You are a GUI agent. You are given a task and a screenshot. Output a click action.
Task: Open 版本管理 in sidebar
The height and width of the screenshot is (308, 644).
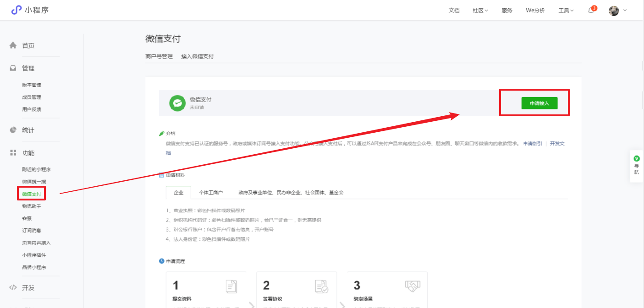[x=32, y=85]
